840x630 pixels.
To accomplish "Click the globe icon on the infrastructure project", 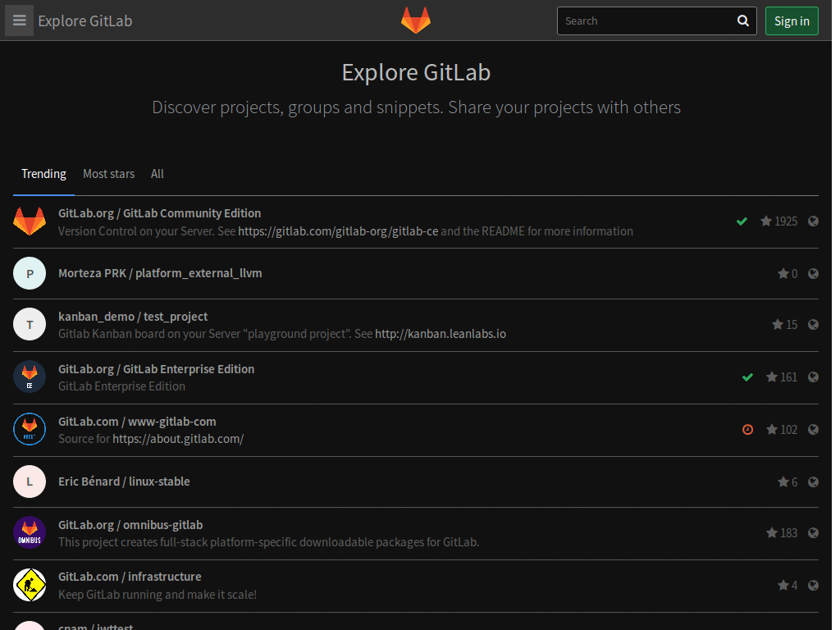I will click(813, 585).
